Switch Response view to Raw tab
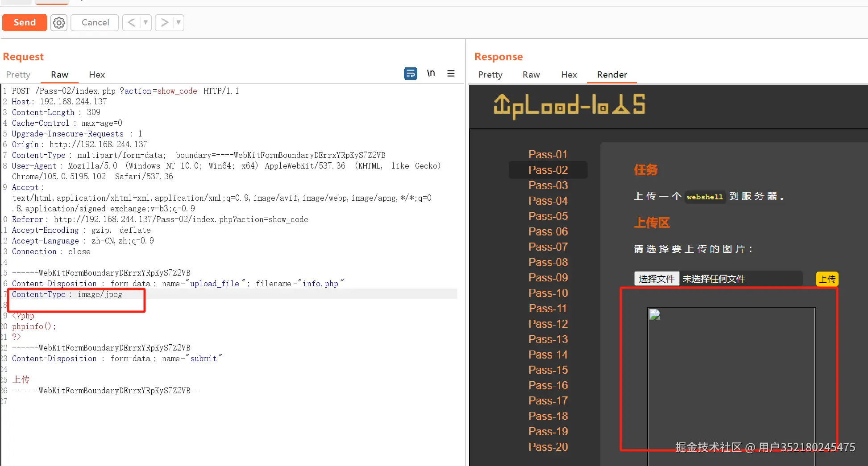The width and height of the screenshot is (868, 466). [531, 74]
